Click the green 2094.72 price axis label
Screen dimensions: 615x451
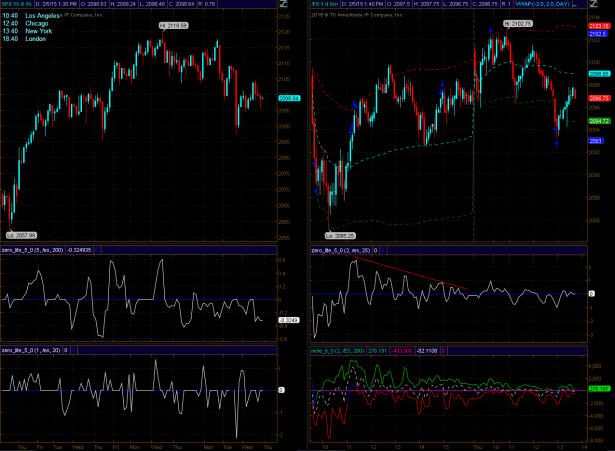pos(599,121)
